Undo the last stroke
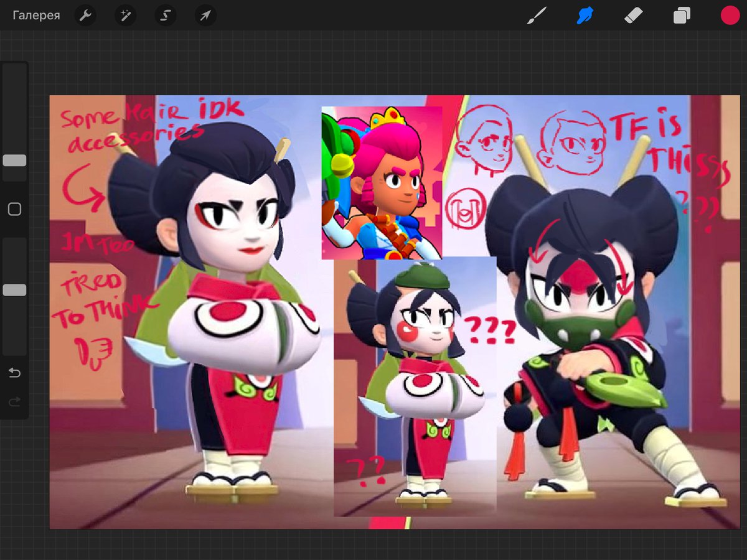This screenshot has height=560, width=747. [14, 373]
